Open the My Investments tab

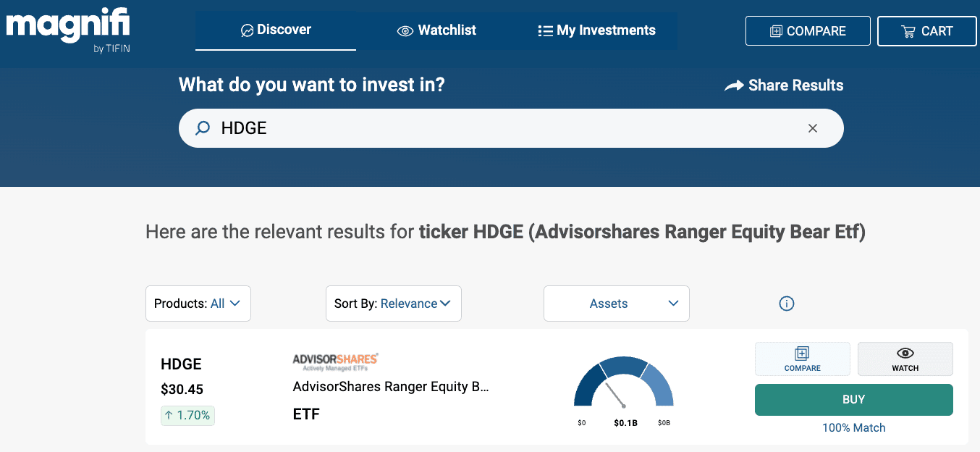597,30
